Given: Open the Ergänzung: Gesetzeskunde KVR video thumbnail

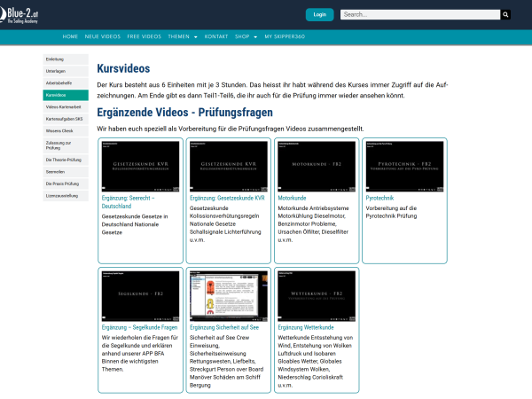Looking at the screenshot, I should [229, 167].
